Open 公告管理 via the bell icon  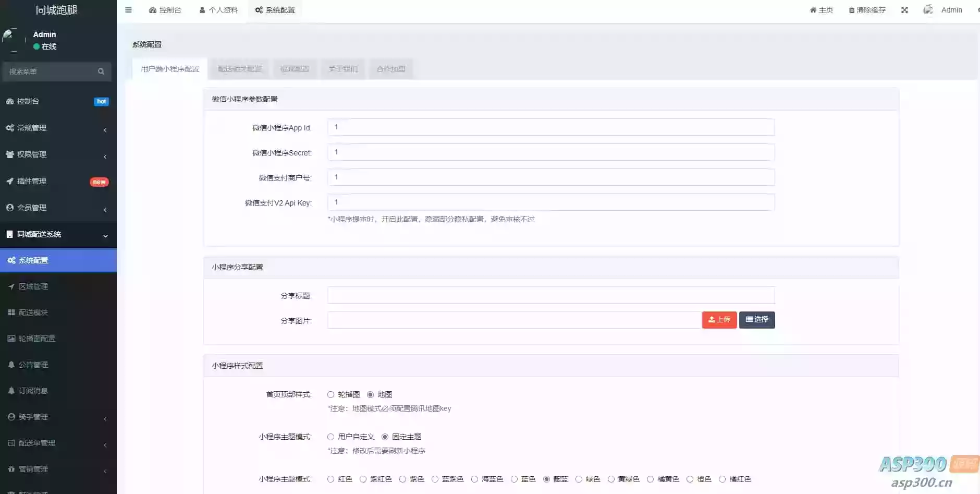(x=11, y=364)
